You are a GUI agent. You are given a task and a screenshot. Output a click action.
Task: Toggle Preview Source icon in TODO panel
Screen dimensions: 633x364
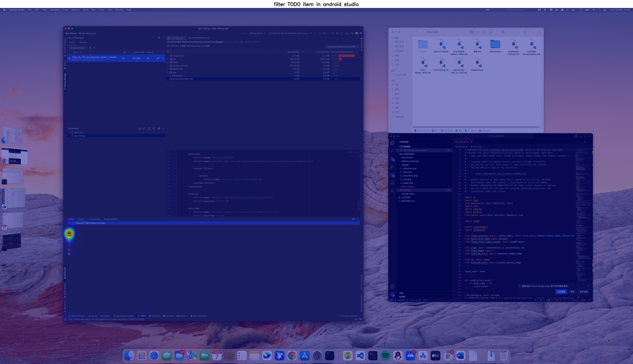69,254
